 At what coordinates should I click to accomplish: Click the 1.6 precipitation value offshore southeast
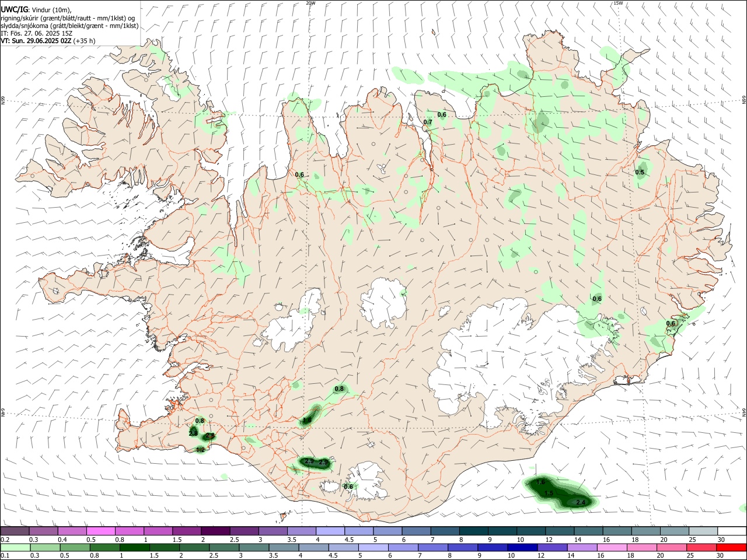click(540, 482)
